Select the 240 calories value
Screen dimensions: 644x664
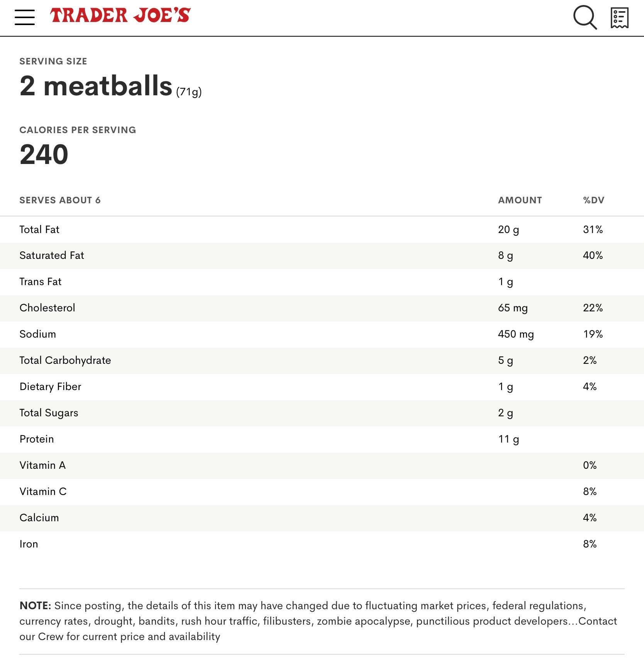coord(44,154)
